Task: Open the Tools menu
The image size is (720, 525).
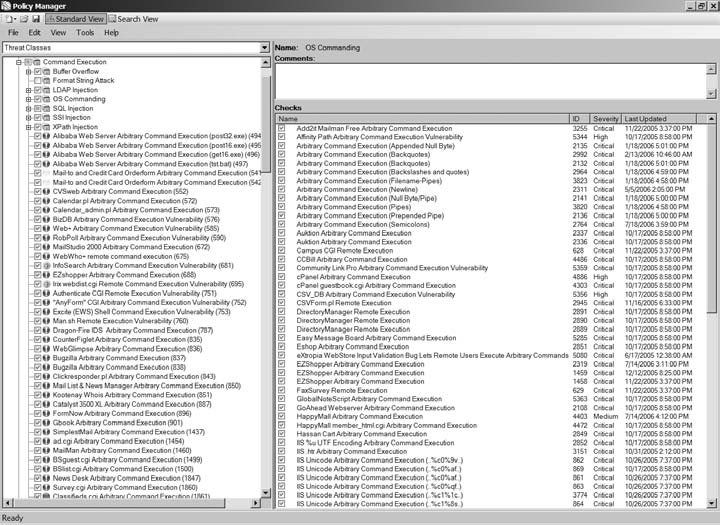Action: pyautogui.click(x=85, y=33)
